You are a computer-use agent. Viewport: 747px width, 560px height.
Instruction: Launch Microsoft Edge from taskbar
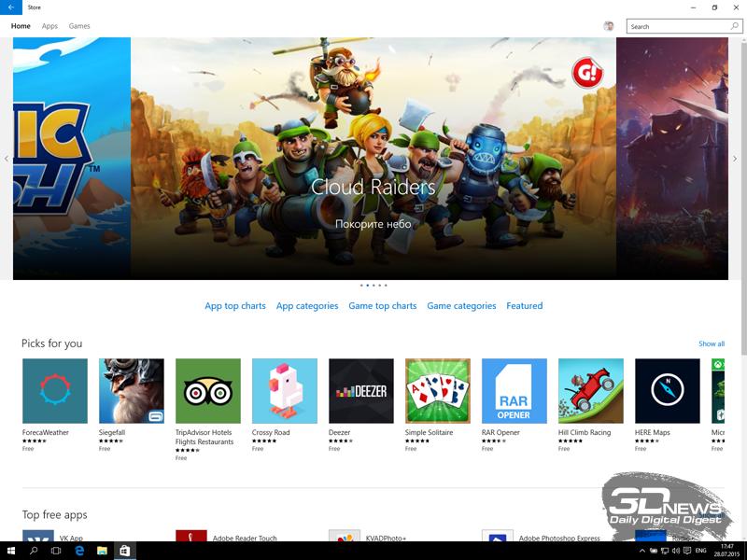[x=79, y=551]
